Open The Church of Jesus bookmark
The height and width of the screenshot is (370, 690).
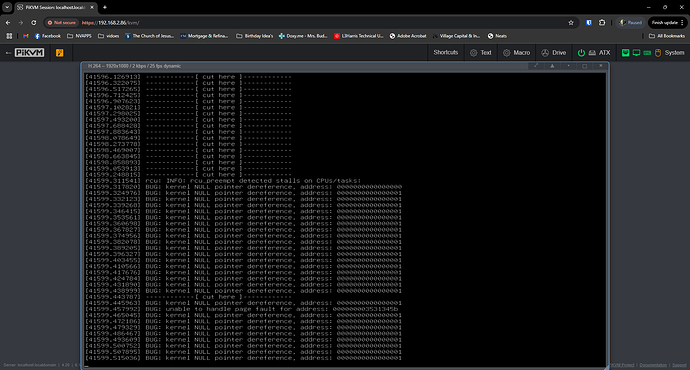pos(149,36)
